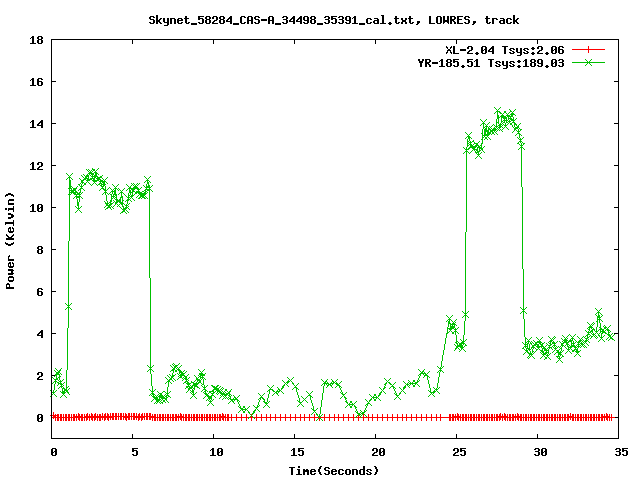Click the green data point at 16.5 seconds minimum
Viewport: 640px width, 480px height.
tap(320, 417)
